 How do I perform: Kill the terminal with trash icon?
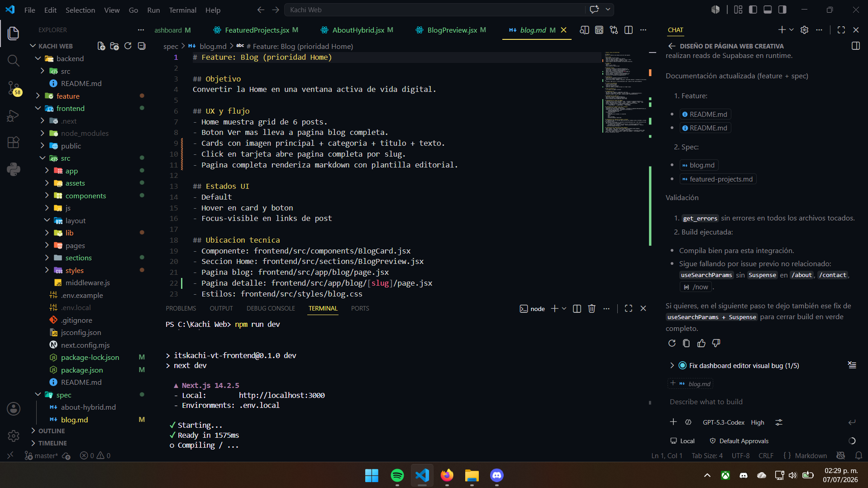[x=591, y=309]
